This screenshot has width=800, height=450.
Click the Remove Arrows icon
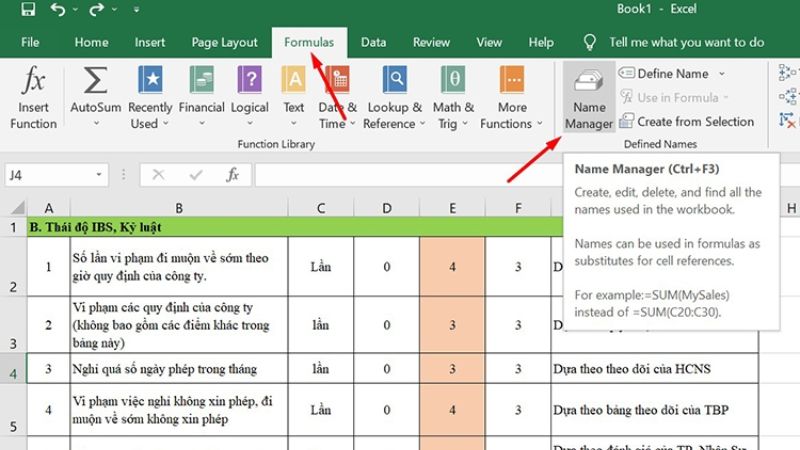787,120
